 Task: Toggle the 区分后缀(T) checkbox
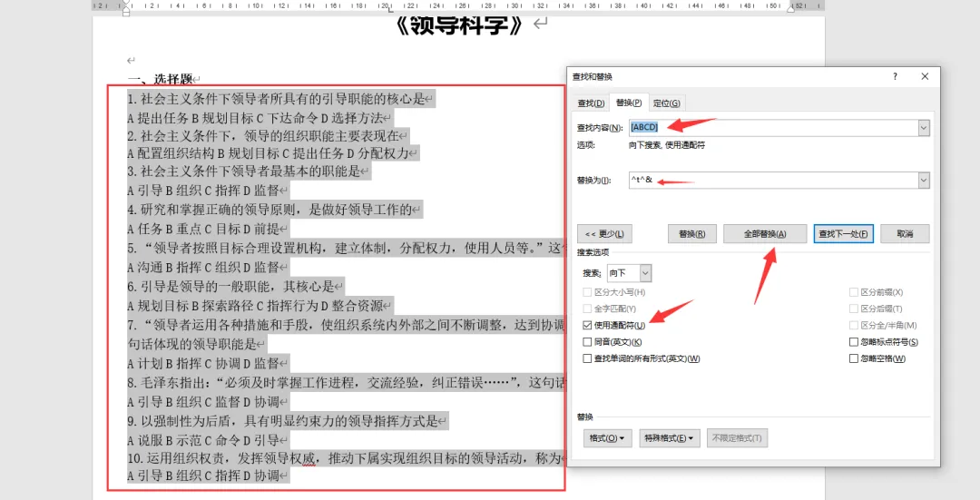click(854, 309)
